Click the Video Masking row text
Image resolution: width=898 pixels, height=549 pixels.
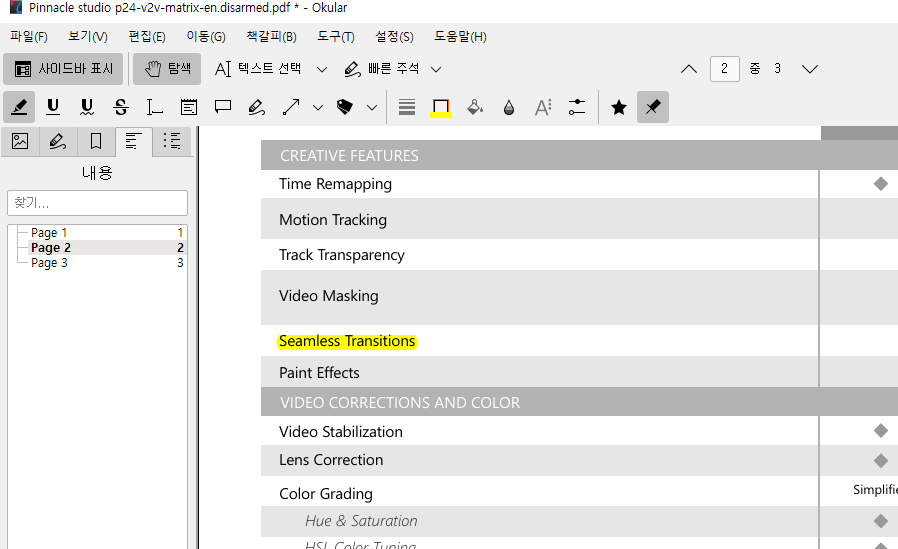pyautogui.click(x=329, y=296)
